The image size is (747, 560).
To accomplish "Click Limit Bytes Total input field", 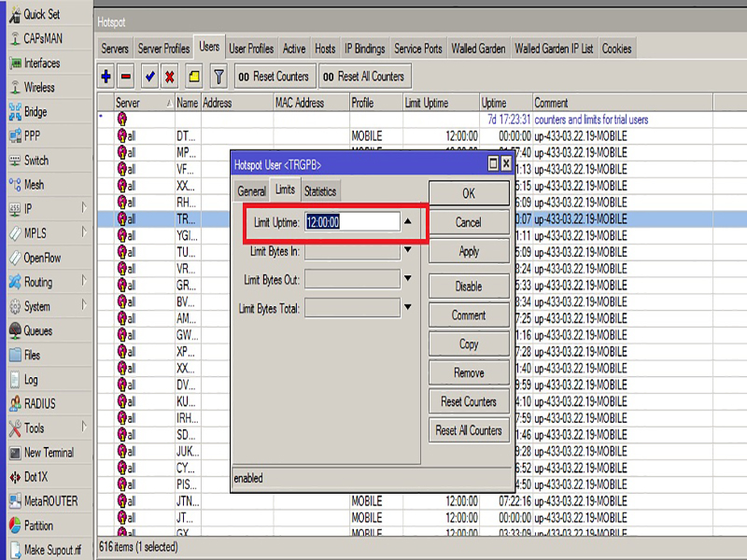I will 353,308.
